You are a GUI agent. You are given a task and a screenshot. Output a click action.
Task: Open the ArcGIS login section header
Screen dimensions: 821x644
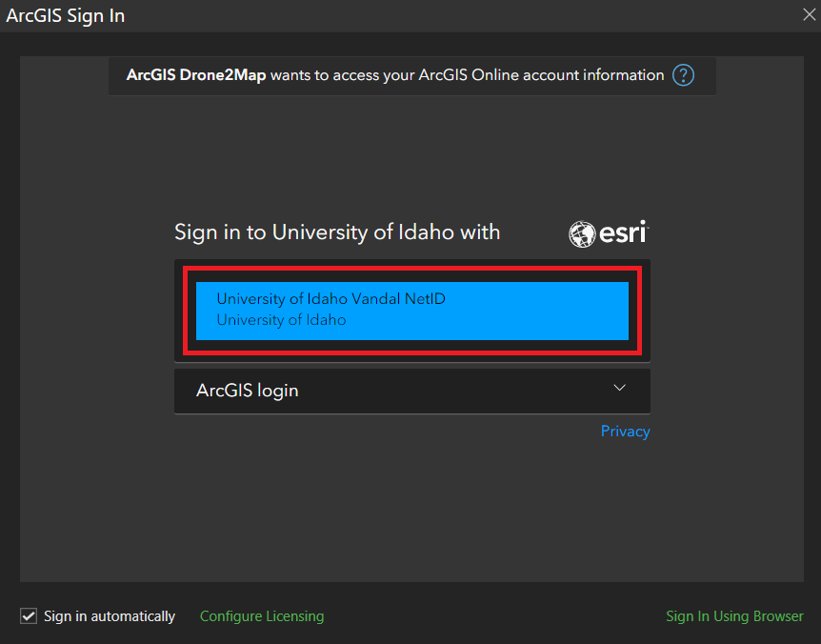(x=411, y=391)
